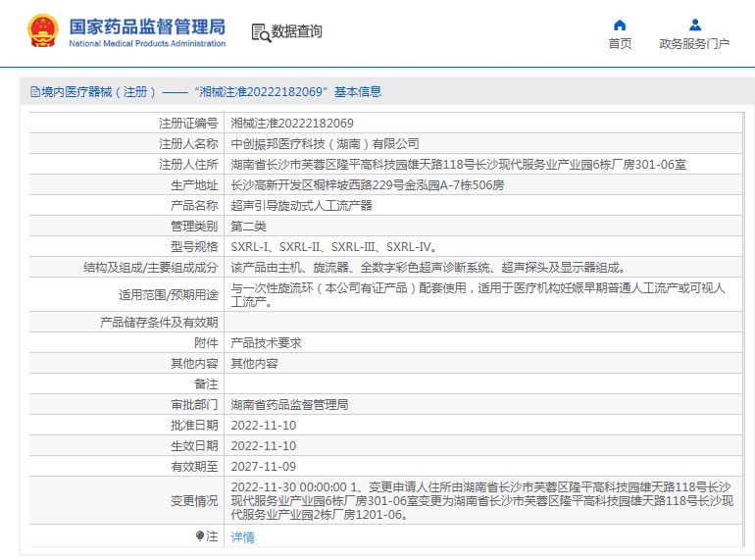The width and height of the screenshot is (755, 560).
Task: Click the 批准日期 label
Action: tap(194, 426)
